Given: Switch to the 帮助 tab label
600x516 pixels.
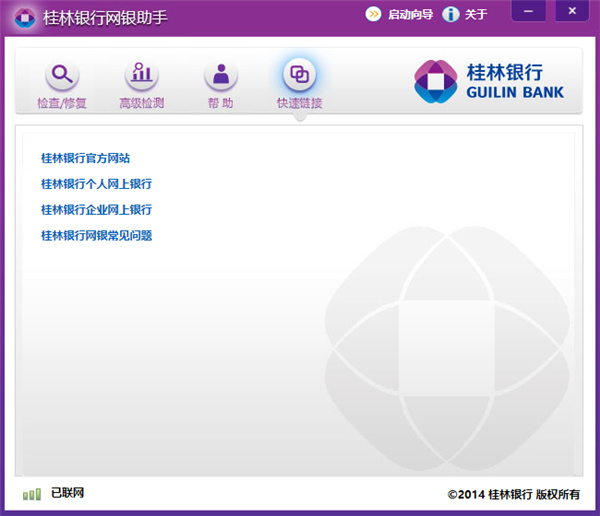Looking at the screenshot, I should [x=220, y=103].
